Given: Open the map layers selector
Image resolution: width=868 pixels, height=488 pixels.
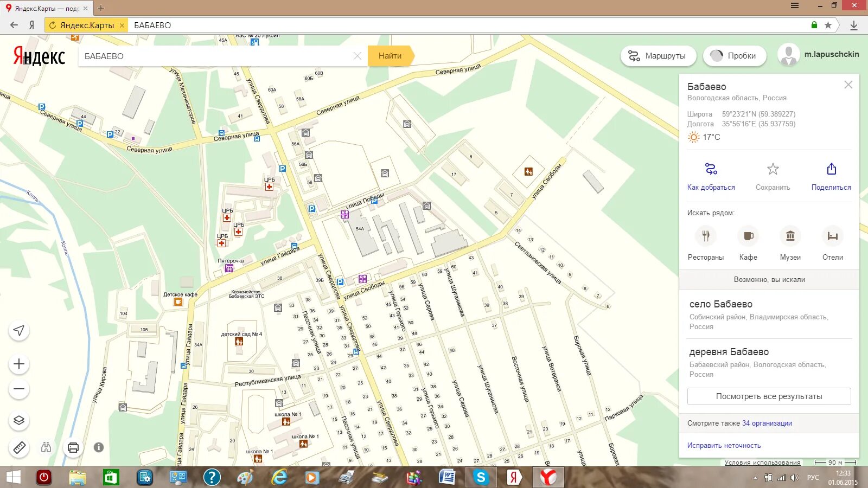Looking at the screenshot, I should [19, 420].
